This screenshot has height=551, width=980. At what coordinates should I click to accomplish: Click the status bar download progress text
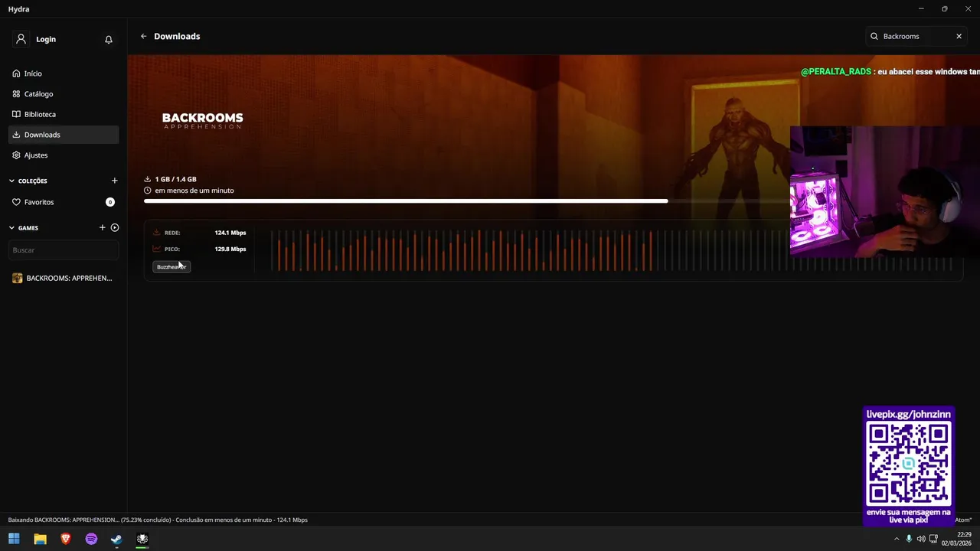(x=158, y=520)
